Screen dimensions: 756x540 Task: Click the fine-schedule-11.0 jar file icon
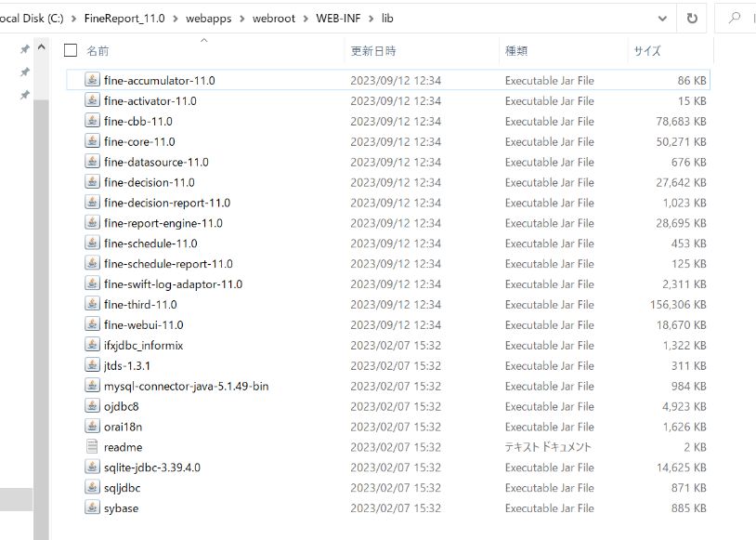click(x=92, y=243)
